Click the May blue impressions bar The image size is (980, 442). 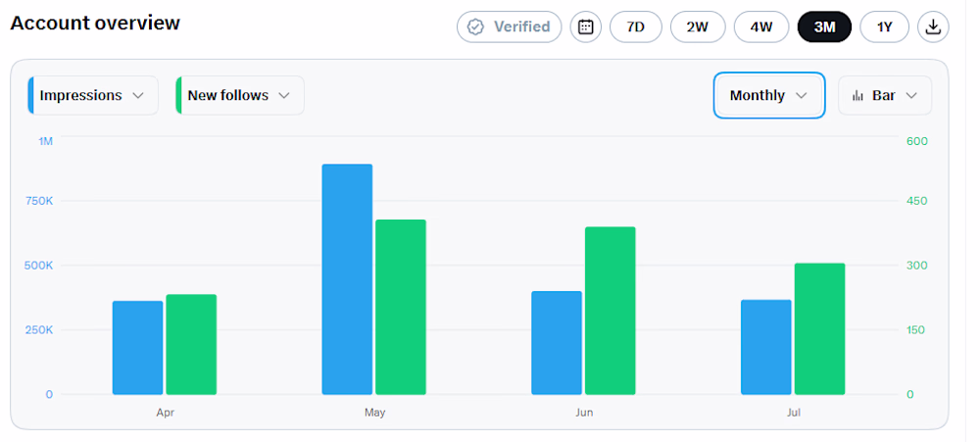tap(347, 279)
